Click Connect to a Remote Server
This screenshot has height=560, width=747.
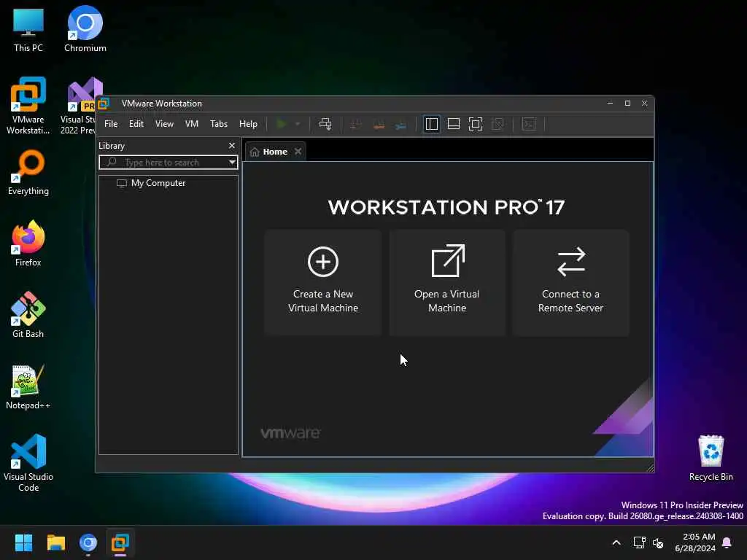click(570, 282)
